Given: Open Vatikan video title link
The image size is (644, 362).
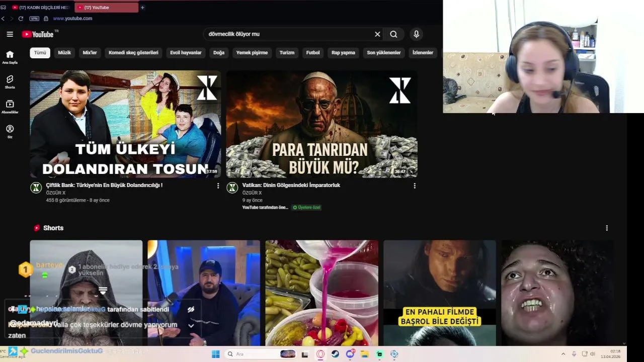Looking at the screenshot, I should pos(291,185).
